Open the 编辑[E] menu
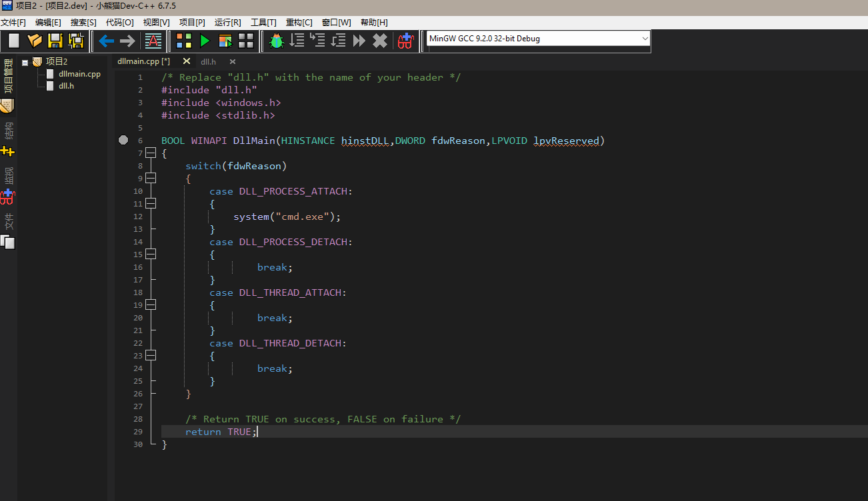 [x=48, y=23]
